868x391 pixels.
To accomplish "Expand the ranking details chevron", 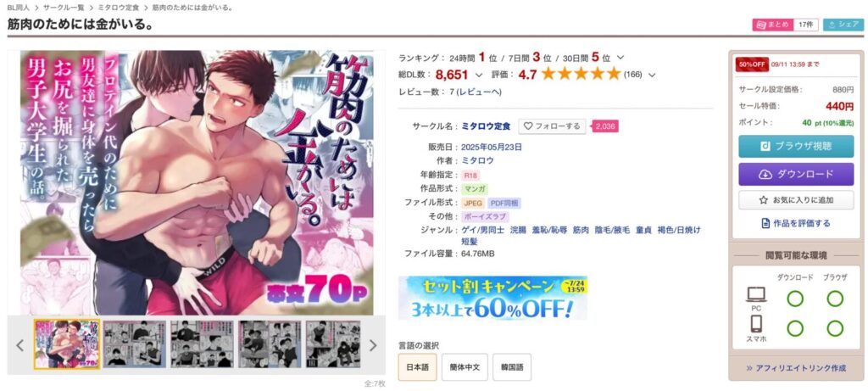I will (620, 58).
